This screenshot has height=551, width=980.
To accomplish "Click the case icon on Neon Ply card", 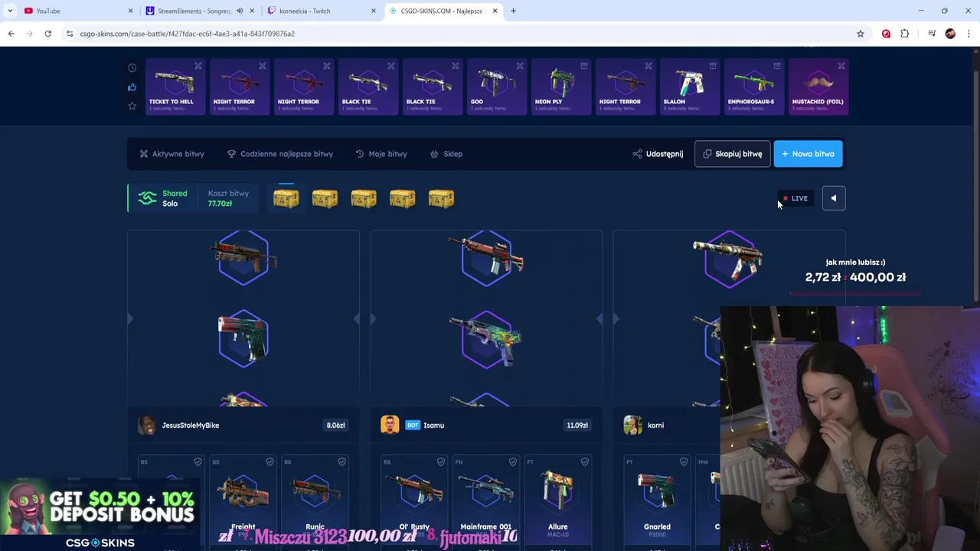I will tap(584, 66).
